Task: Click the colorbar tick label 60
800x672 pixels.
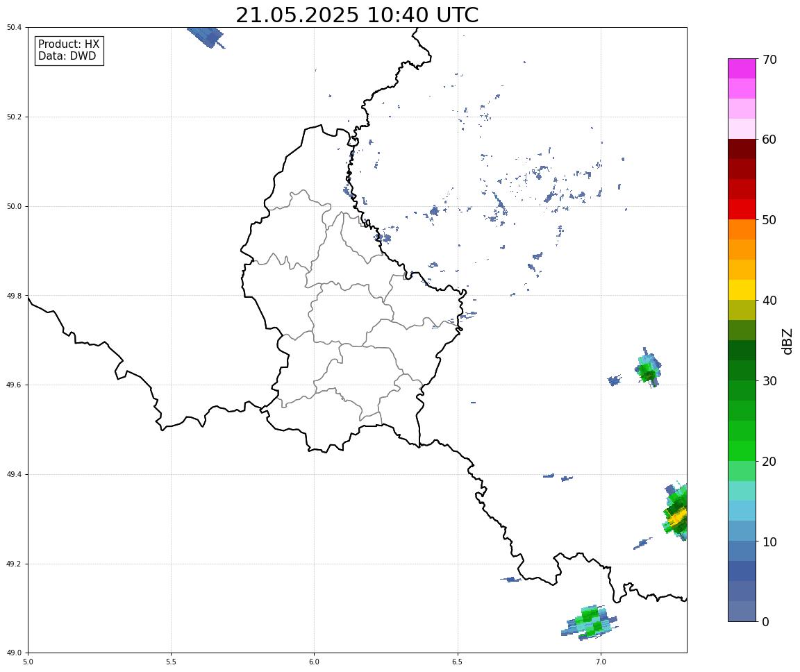Action: 769,140
